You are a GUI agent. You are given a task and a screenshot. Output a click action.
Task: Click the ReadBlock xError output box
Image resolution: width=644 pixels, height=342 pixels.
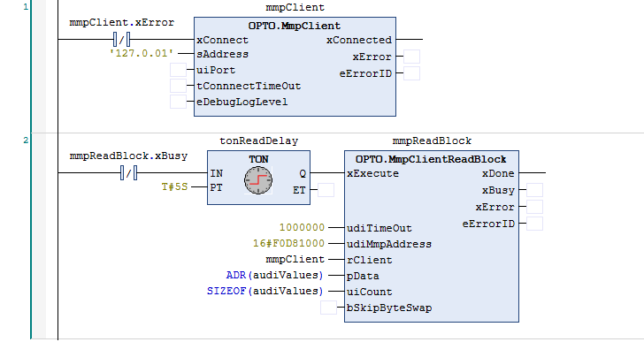point(534,207)
